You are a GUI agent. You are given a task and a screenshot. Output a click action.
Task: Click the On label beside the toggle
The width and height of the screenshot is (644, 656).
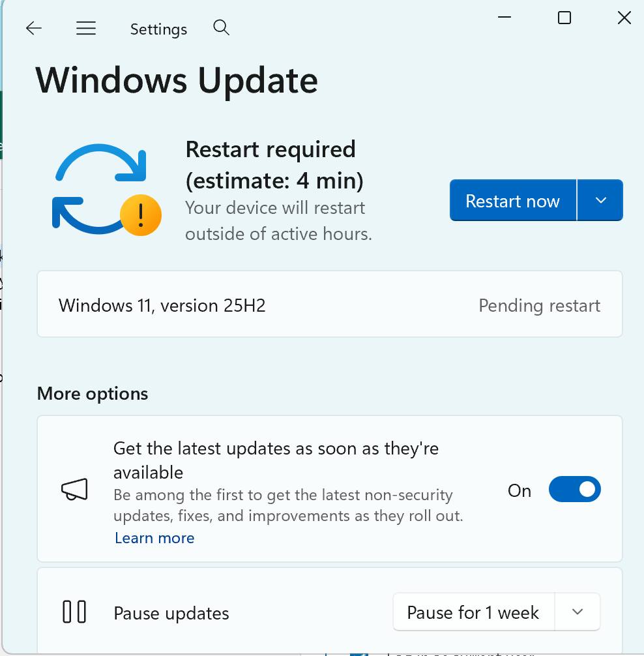click(x=520, y=490)
